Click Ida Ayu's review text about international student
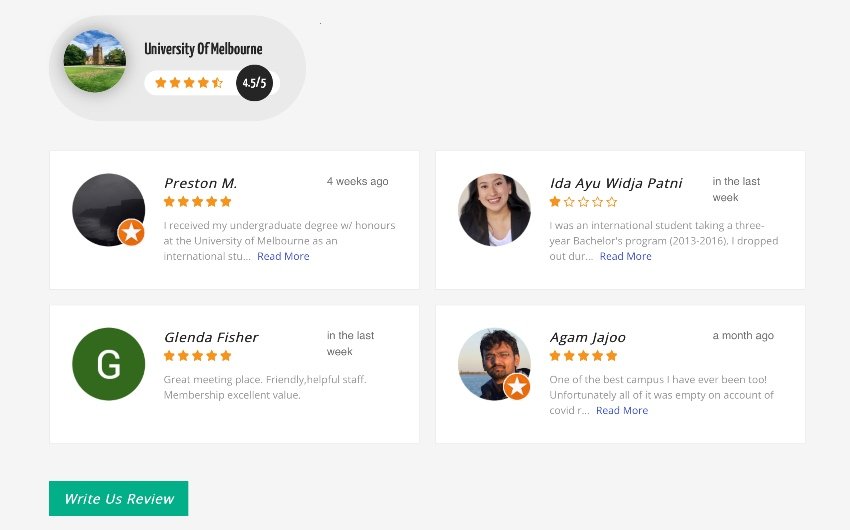Screen dimensions: 850x530 pyautogui.click(x=664, y=241)
